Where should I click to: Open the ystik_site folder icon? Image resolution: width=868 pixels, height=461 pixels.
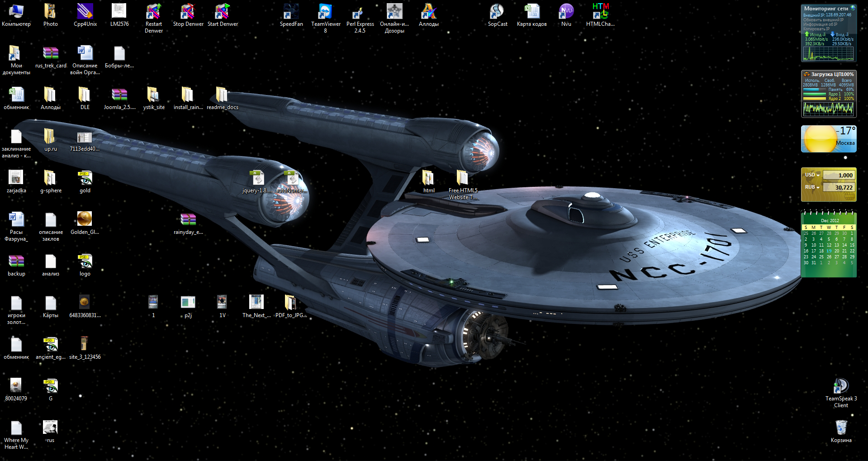coord(154,98)
